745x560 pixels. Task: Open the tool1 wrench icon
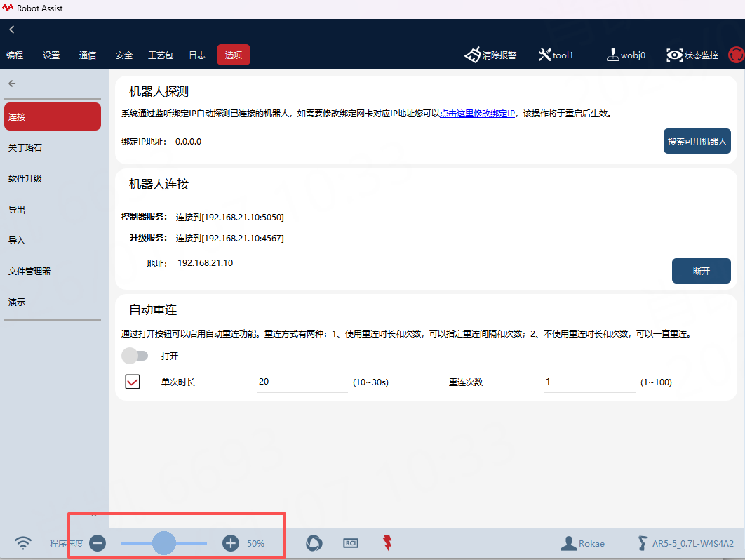(x=544, y=55)
